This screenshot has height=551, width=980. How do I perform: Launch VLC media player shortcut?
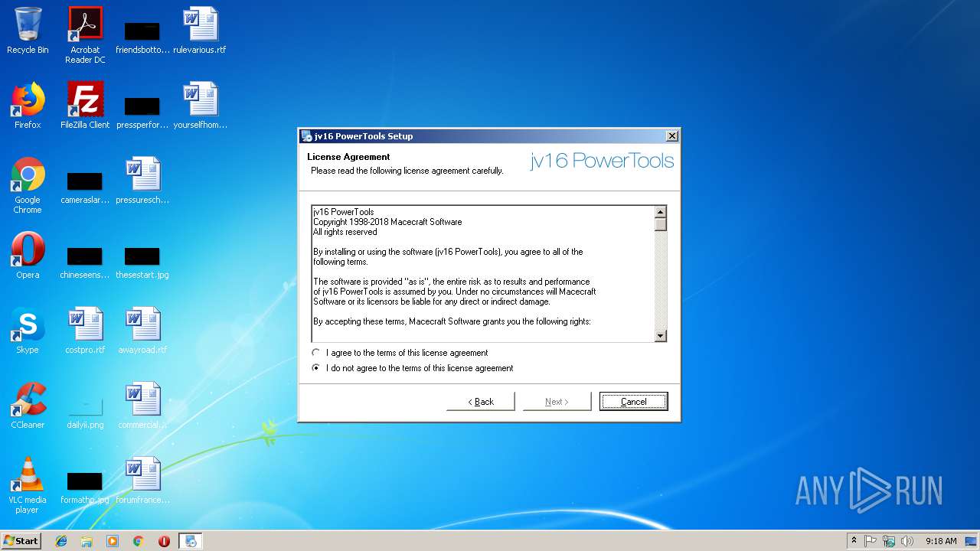pyautogui.click(x=28, y=486)
